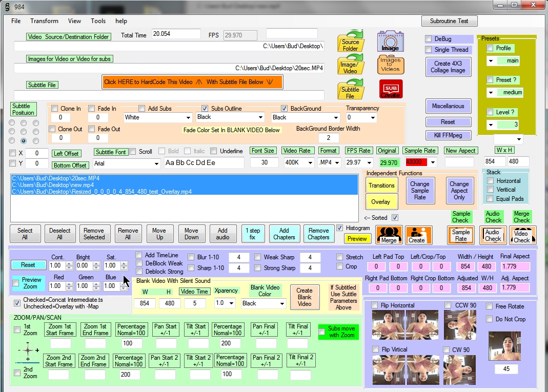Image resolution: width=548 pixels, height=392 pixels.
Task: Open the Subs Outline Black color dropdown
Action: pos(260,117)
